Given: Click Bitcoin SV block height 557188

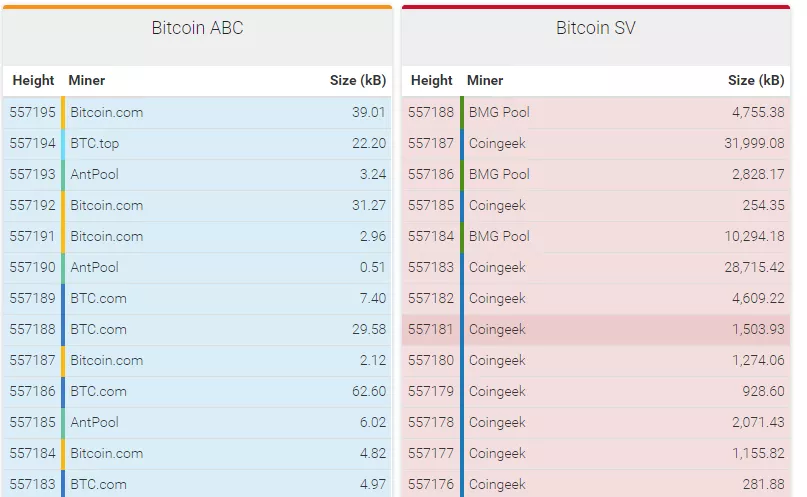Looking at the screenshot, I should click(431, 112).
